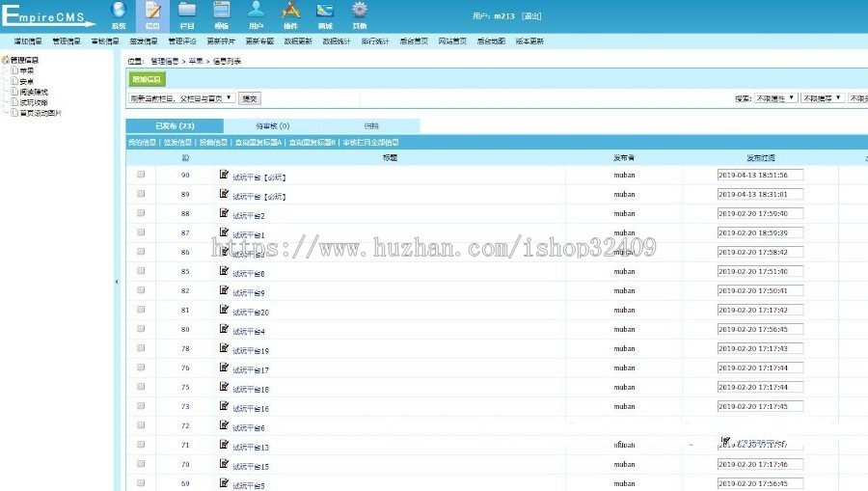Open the 后台首页 submenu item

point(414,41)
